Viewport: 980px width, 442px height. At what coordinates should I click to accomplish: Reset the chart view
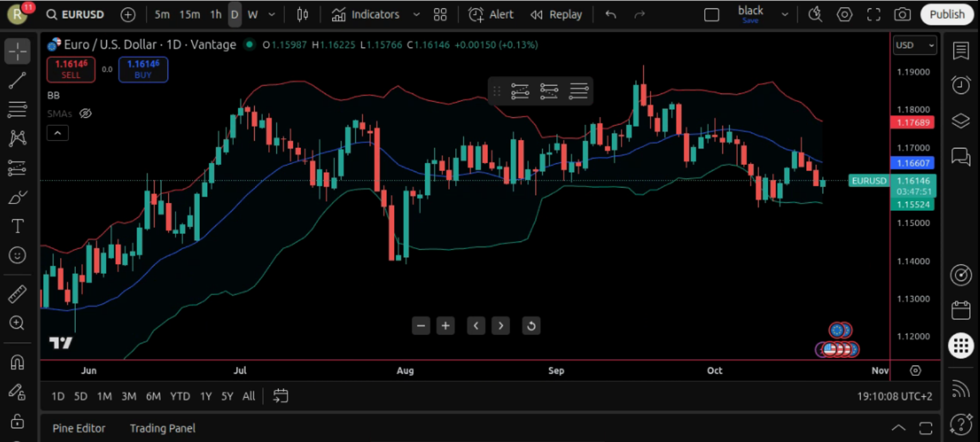point(531,326)
